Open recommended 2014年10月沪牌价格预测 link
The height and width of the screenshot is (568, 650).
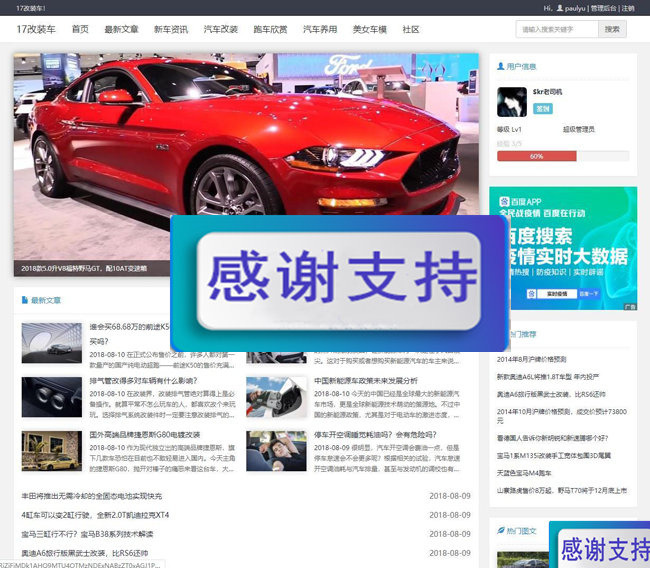[x=562, y=416]
